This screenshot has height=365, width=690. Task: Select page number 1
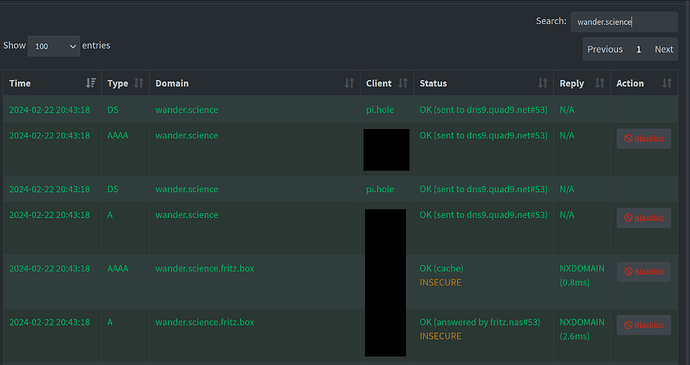pyautogui.click(x=639, y=49)
